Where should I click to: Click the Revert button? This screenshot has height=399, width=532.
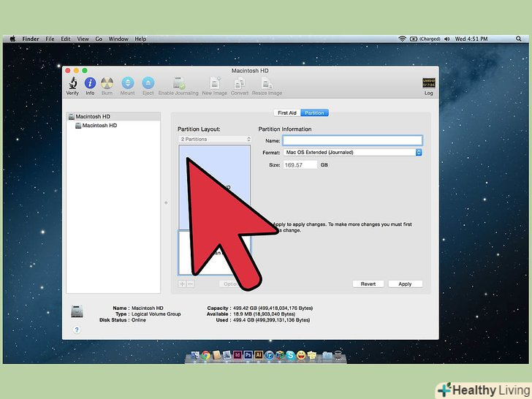[368, 284]
